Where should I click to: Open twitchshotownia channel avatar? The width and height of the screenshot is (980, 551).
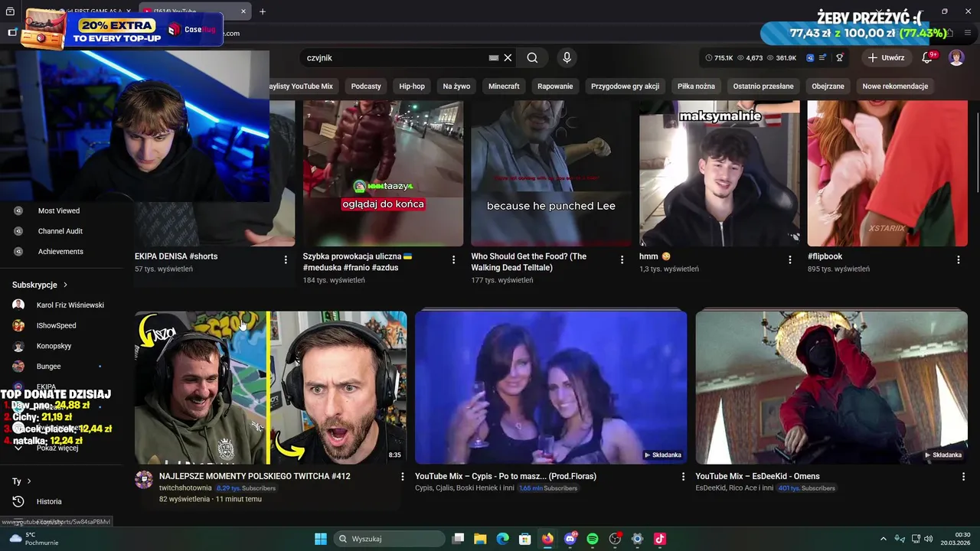coord(144,480)
